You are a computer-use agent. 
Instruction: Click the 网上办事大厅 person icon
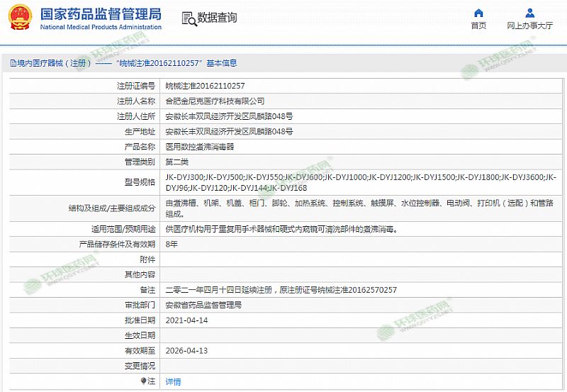(529, 13)
